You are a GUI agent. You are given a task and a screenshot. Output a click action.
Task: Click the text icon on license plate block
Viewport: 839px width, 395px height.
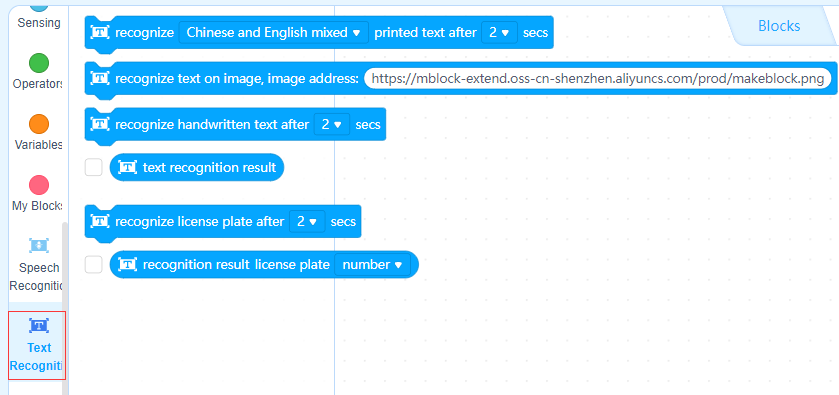100,221
